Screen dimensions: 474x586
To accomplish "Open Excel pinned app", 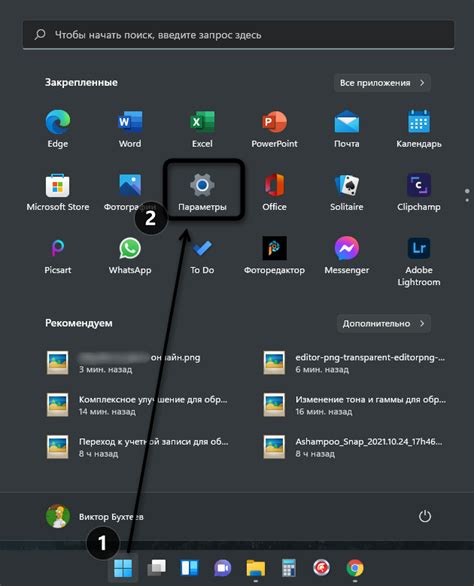I will tap(202, 129).
